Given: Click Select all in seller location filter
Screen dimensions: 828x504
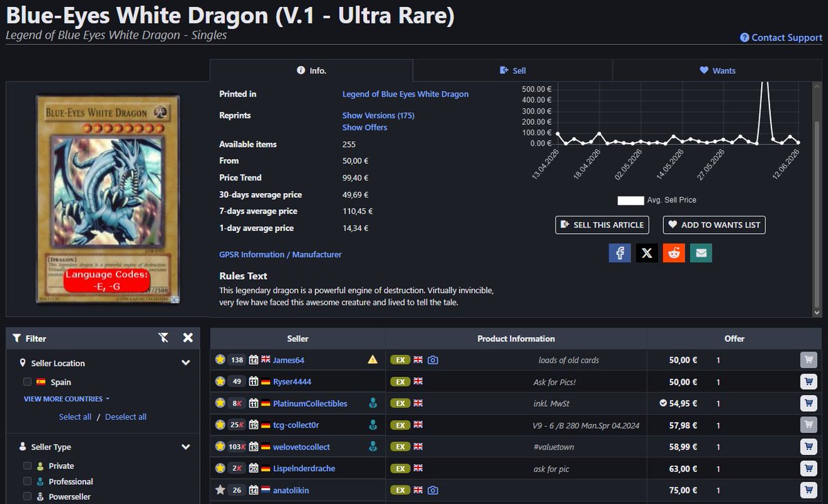Looking at the screenshot, I should coord(75,417).
